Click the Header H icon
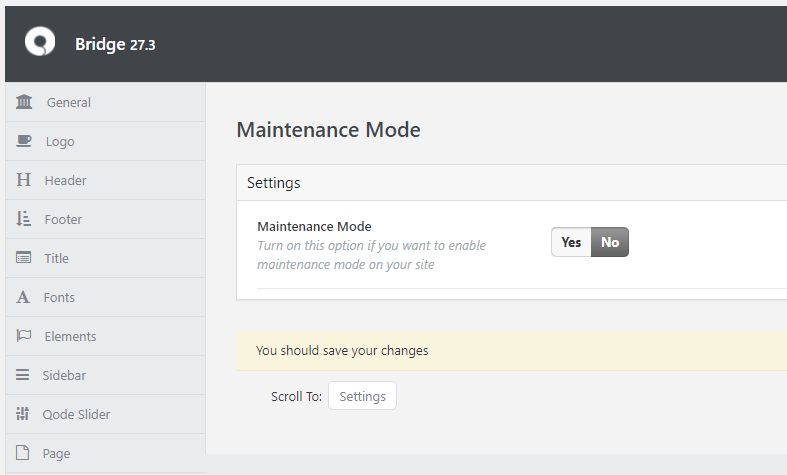787x475 pixels. pos(23,180)
